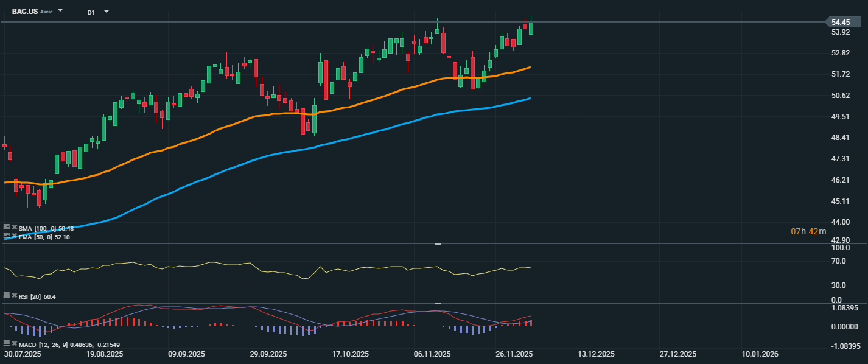This screenshot has height=364, width=868.
Task: Grab the resize handle above RSI panel
Action: coord(437,244)
